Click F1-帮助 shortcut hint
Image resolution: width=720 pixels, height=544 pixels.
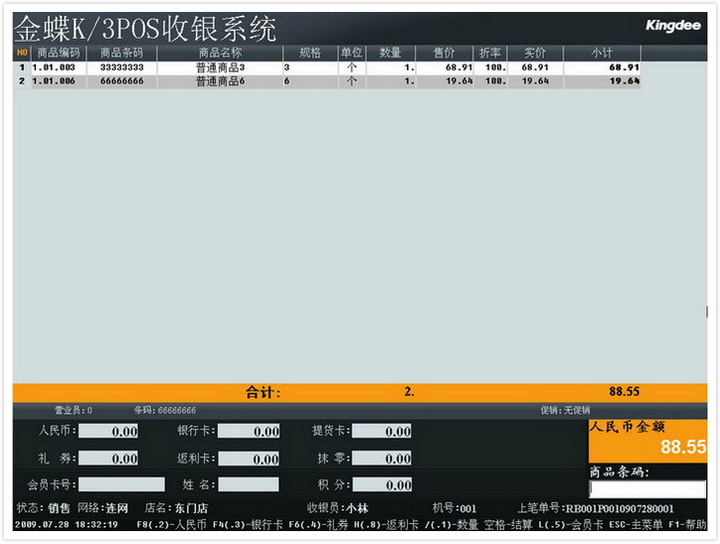point(687,524)
